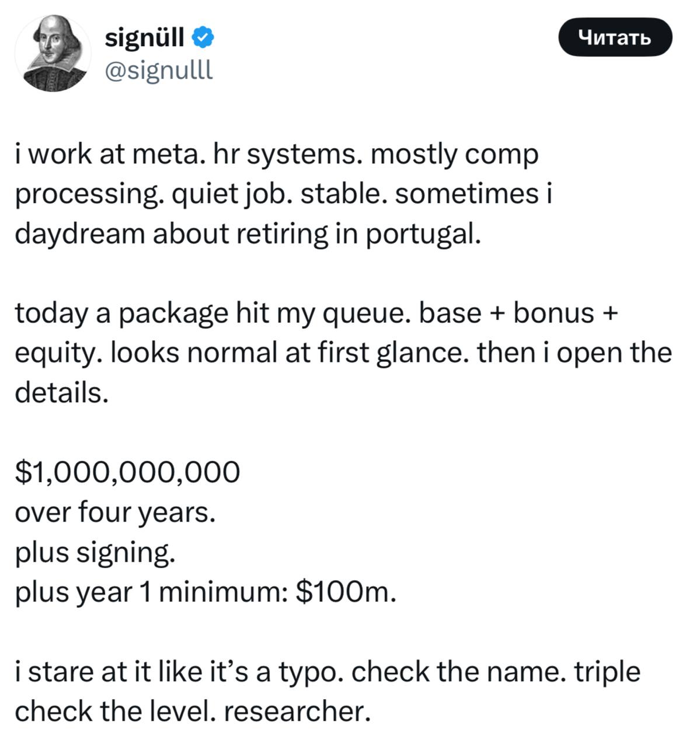The height and width of the screenshot is (747, 700).
Task: Click the word "researcher." at the end
Action: [297, 711]
